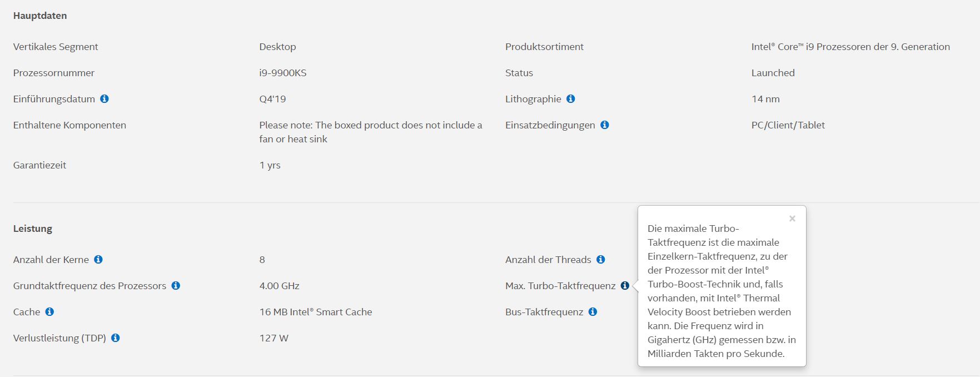
Task: Click info icon next to Einführungsdatum
Action: click(x=105, y=99)
